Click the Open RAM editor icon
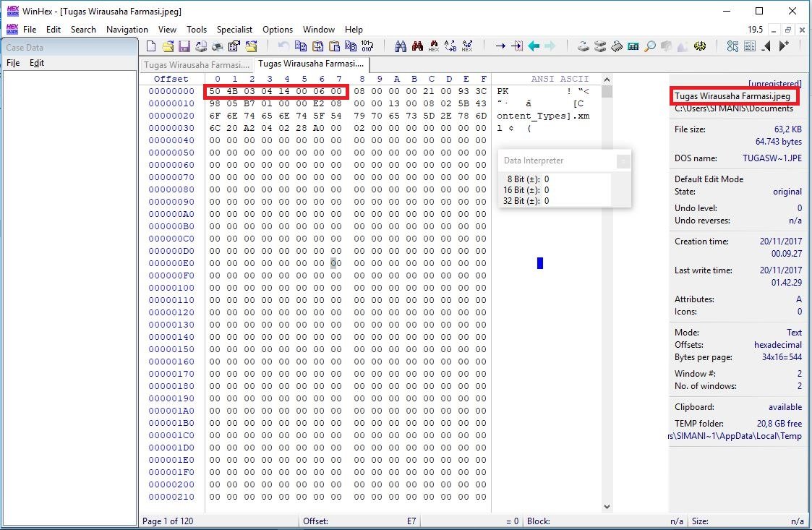Viewport: 812px width, 530px height. pyautogui.click(x=616, y=46)
